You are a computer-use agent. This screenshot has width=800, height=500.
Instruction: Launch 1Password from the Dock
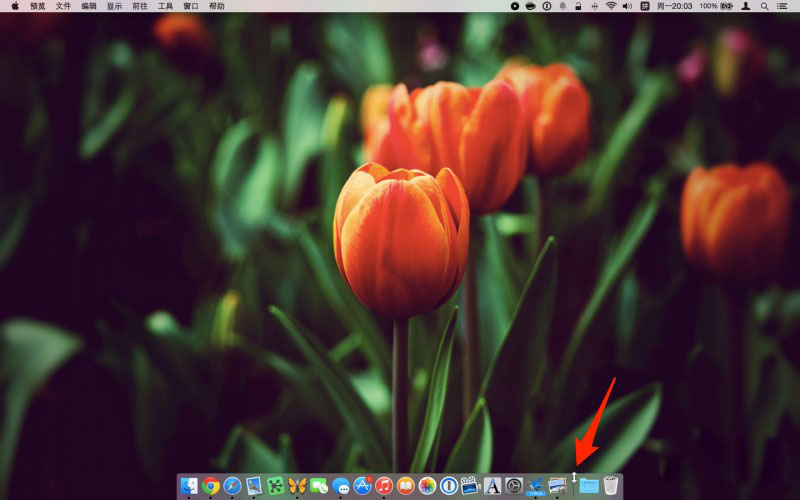(x=449, y=486)
